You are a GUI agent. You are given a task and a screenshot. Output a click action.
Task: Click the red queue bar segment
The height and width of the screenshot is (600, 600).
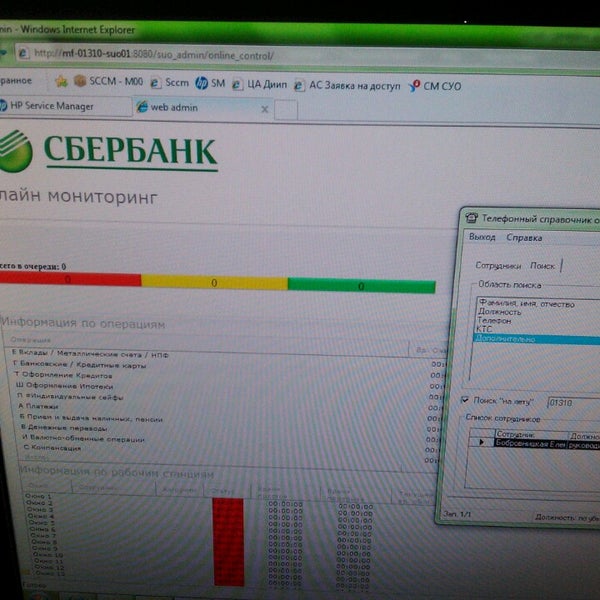tap(70, 279)
